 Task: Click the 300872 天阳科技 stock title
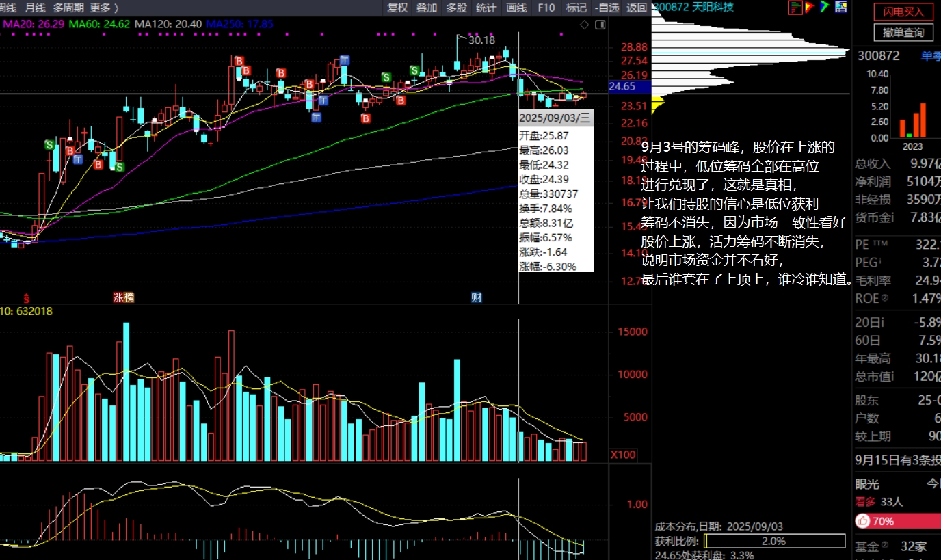[693, 7]
